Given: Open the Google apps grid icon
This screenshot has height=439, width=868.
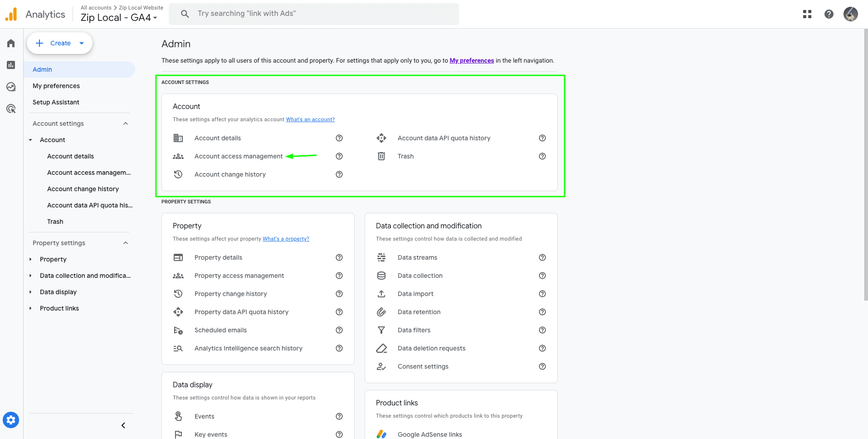Looking at the screenshot, I should coord(807,14).
